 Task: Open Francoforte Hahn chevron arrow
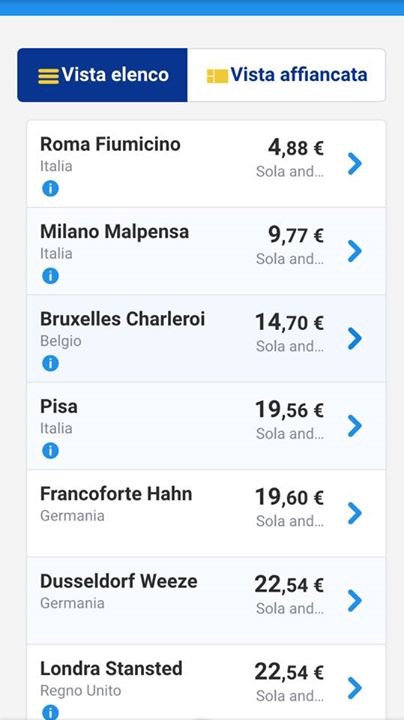click(355, 513)
